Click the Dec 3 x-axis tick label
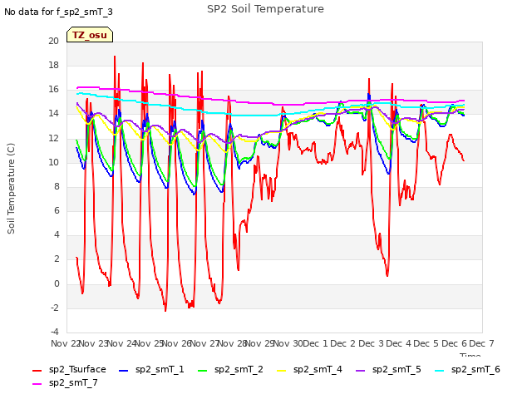 coord(371,343)
